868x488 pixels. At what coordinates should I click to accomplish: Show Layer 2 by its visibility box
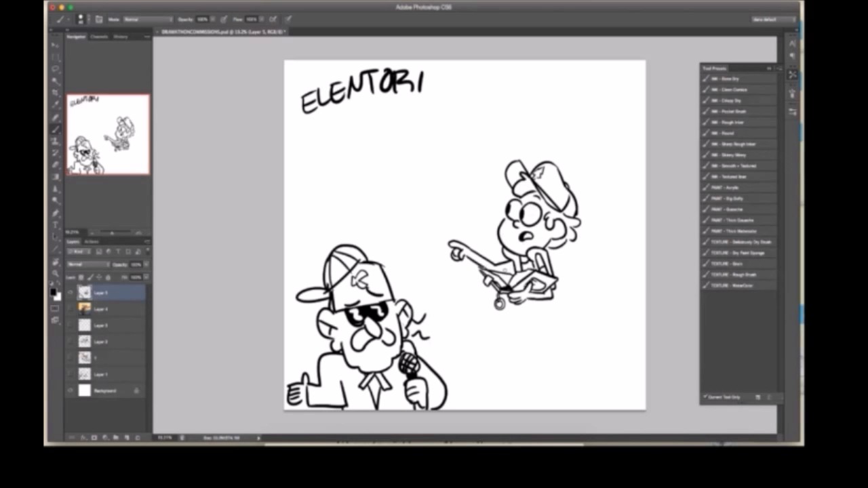click(x=71, y=342)
